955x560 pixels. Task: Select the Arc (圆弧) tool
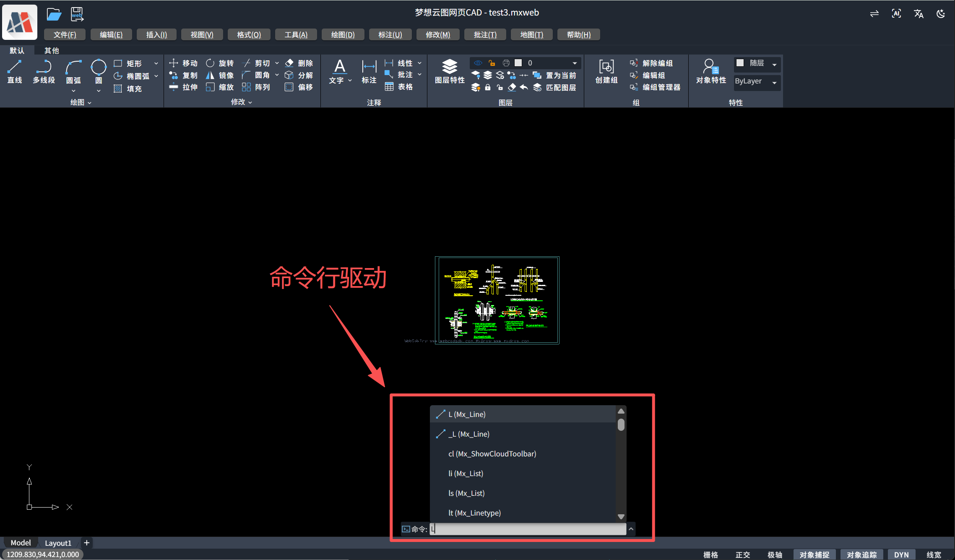coord(73,72)
